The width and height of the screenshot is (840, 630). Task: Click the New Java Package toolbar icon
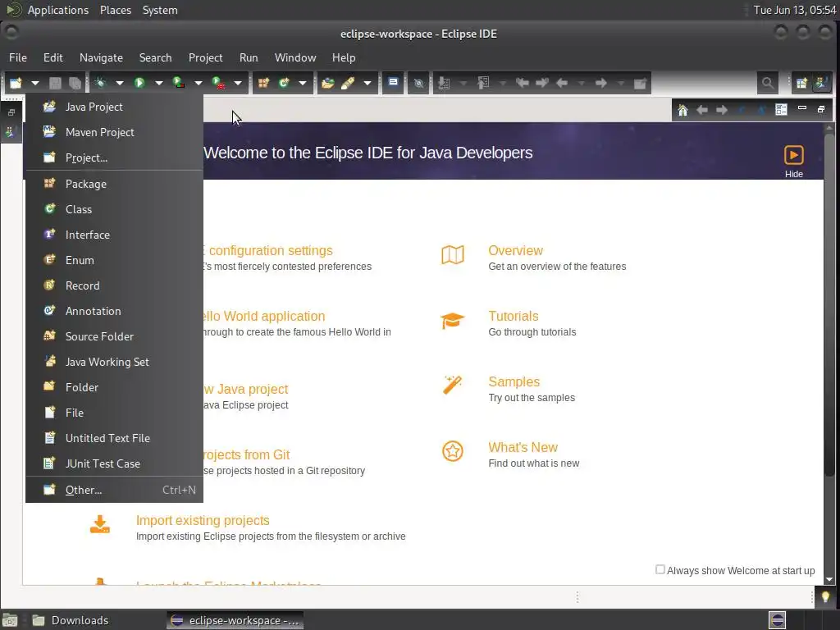(x=263, y=83)
